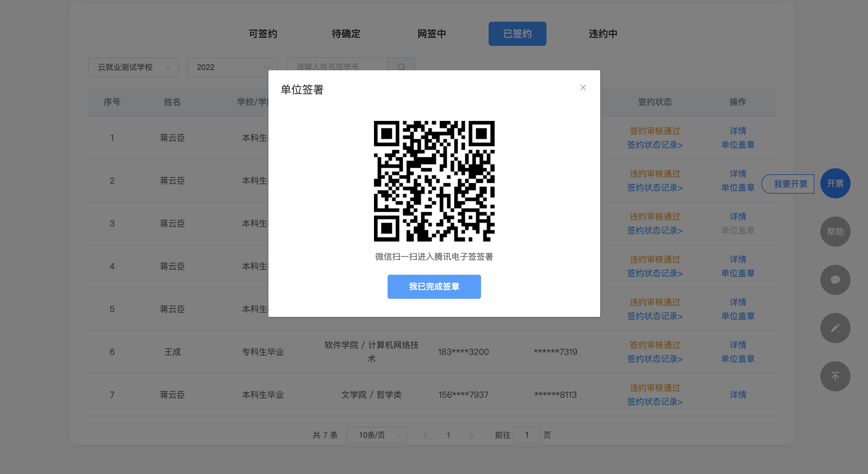Click the back-to-top arrow icon
This screenshot has width=868, height=474.
coord(835,376)
